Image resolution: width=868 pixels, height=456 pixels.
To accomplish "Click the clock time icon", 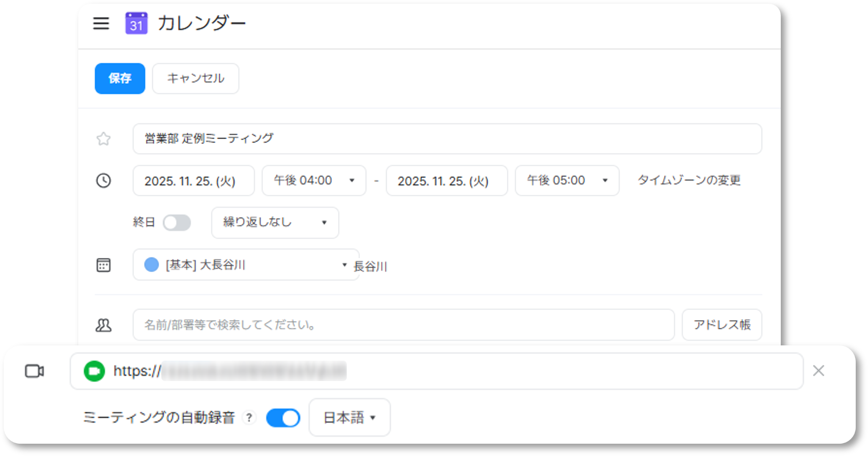I will click(x=103, y=181).
